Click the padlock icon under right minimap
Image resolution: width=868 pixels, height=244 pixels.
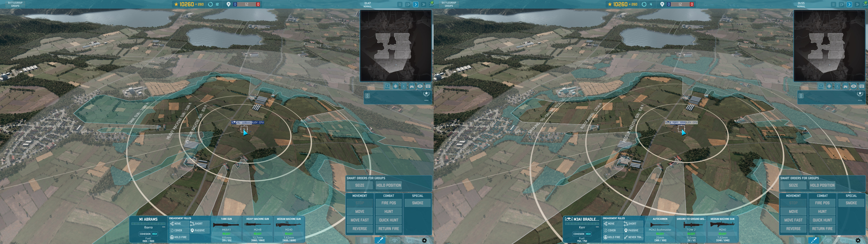tap(837, 86)
